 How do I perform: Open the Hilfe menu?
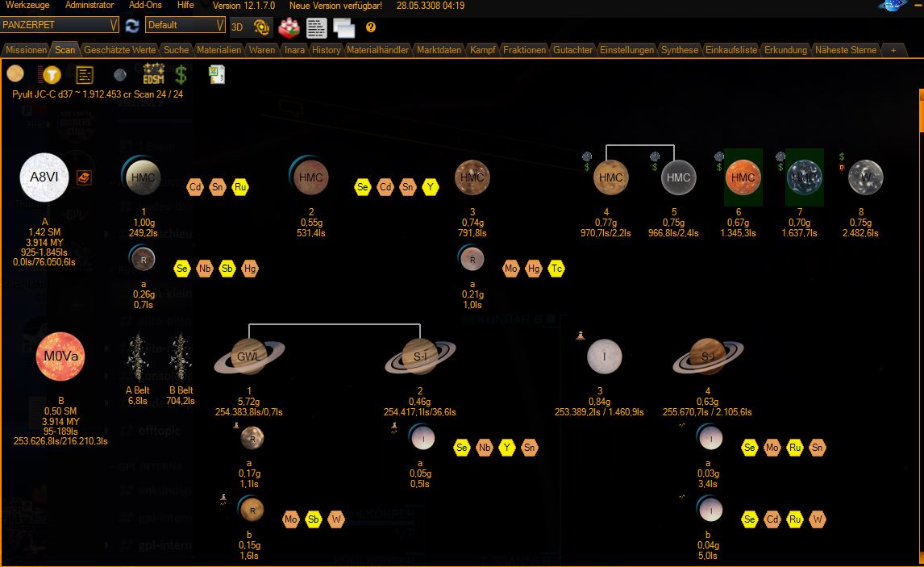pyautogui.click(x=185, y=6)
